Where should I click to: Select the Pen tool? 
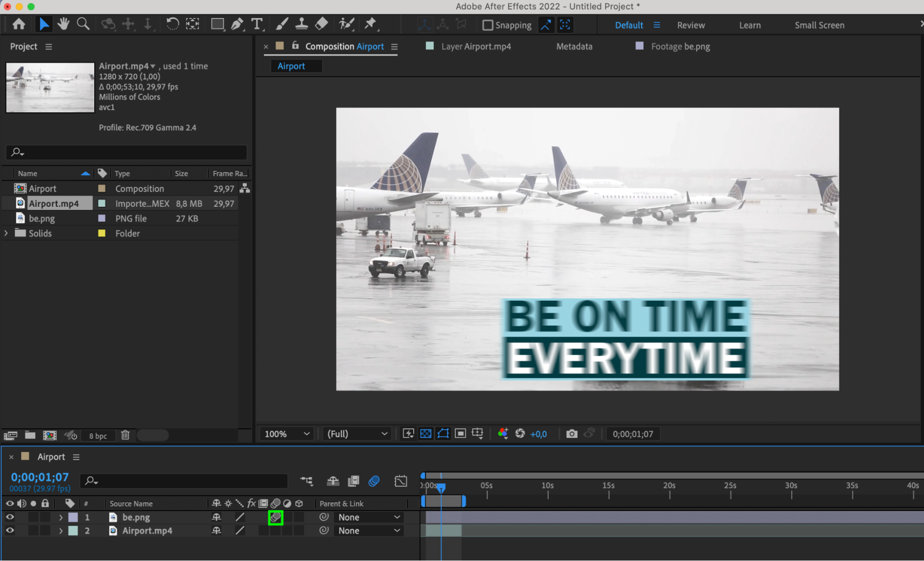(237, 24)
